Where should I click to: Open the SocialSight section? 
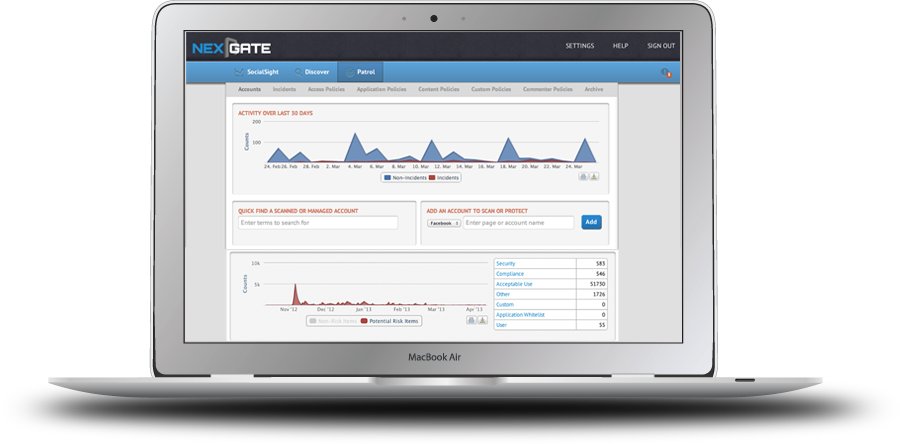(256, 72)
